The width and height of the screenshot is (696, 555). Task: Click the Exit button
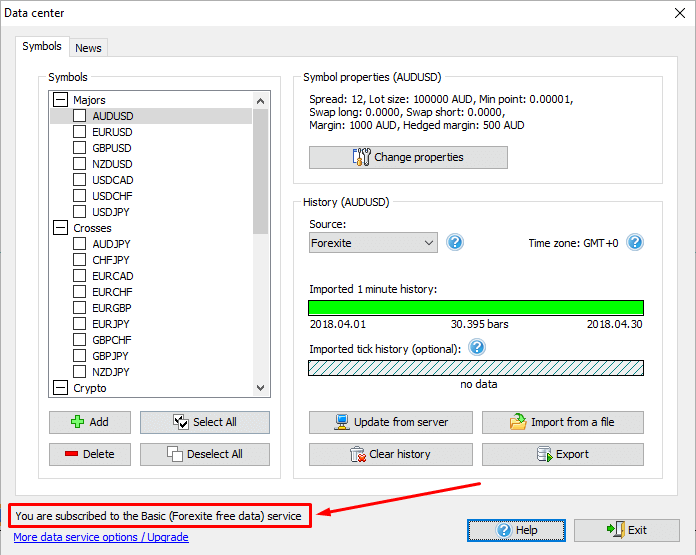pos(626,530)
